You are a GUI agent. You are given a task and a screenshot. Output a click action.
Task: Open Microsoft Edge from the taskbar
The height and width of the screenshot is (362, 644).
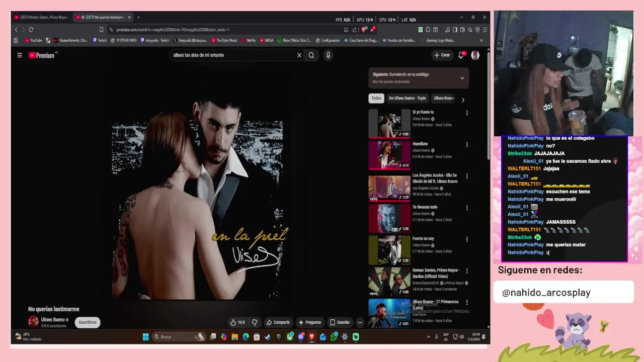click(246, 337)
